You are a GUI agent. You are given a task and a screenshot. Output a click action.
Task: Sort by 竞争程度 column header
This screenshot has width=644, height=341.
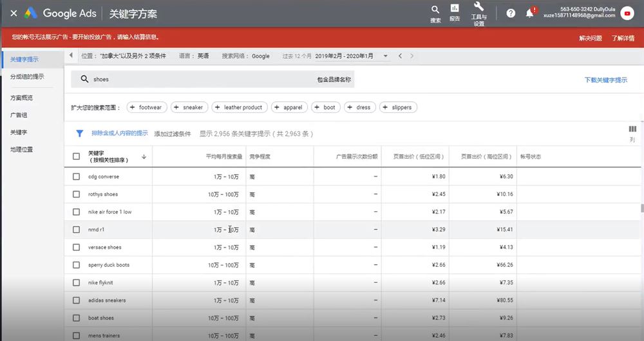click(x=260, y=156)
